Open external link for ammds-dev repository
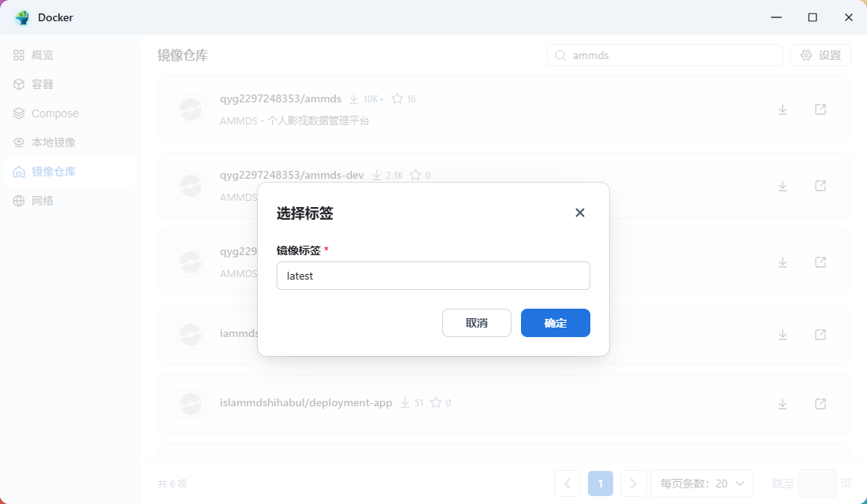 click(820, 186)
